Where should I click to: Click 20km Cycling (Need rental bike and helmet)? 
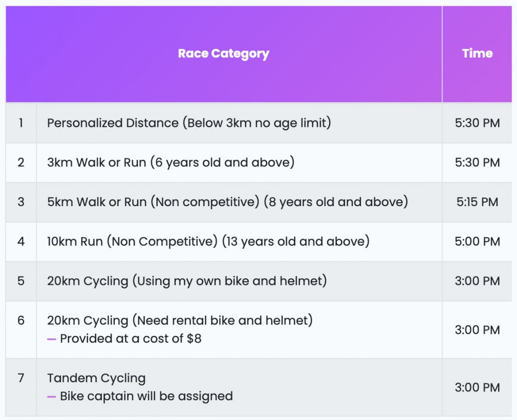pos(180,320)
